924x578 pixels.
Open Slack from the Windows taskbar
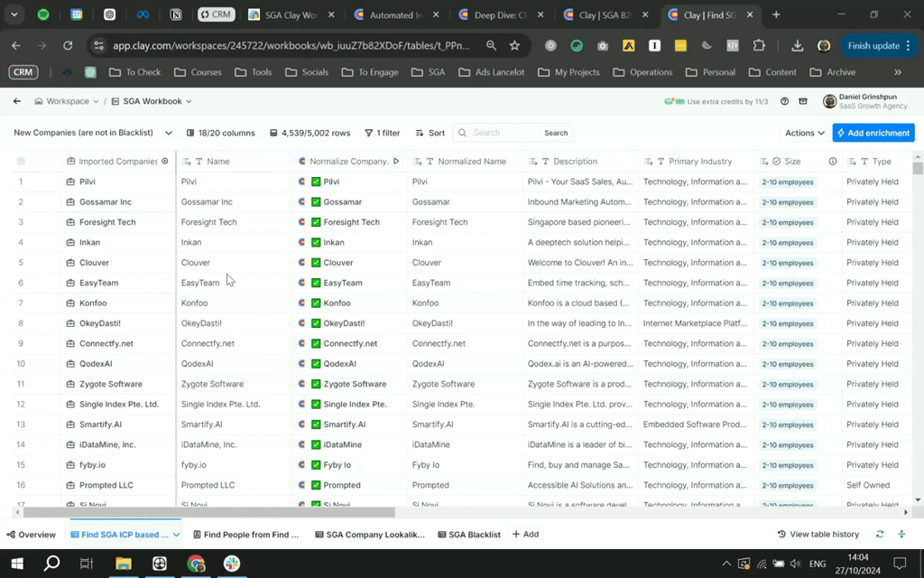point(232,564)
